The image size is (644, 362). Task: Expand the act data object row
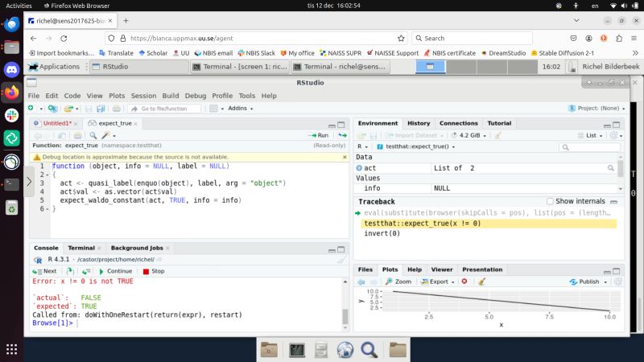point(359,168)
